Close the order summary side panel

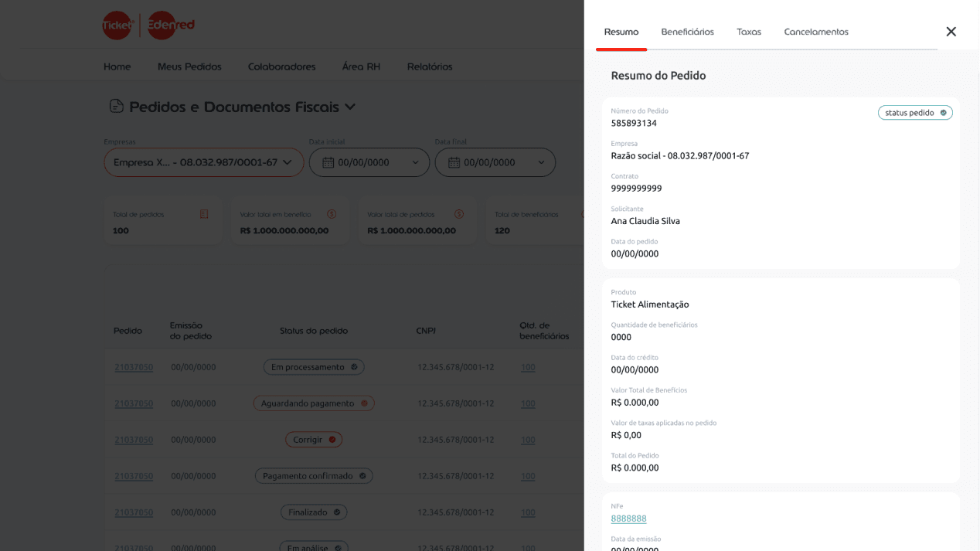tap(951, 32)
